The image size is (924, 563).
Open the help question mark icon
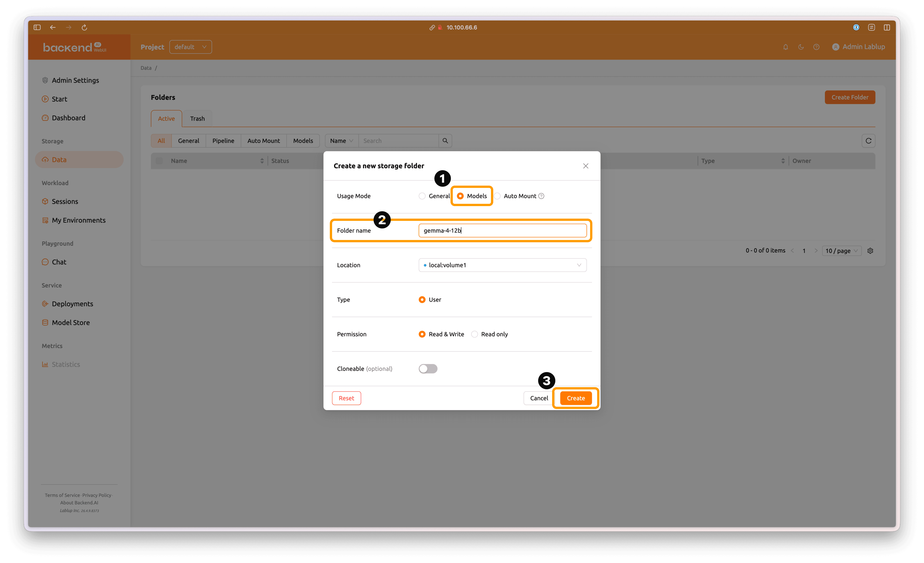[816, 47]
